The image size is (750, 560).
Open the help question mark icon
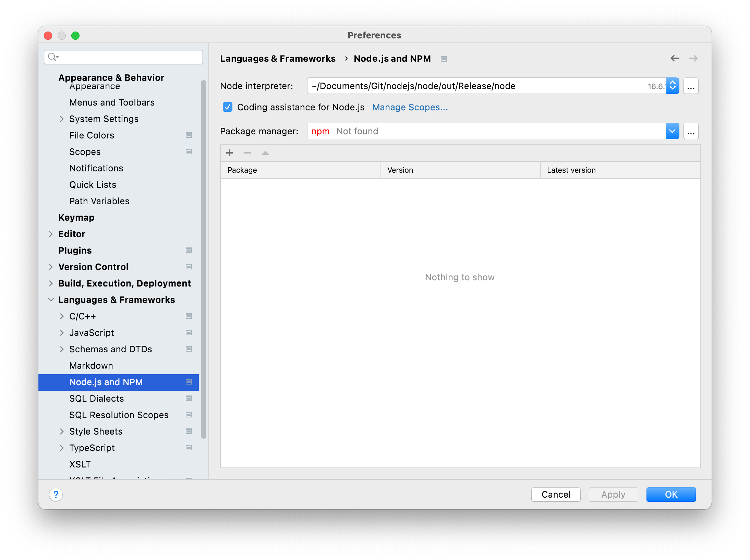pyautogui.click(x=56, y=495)
